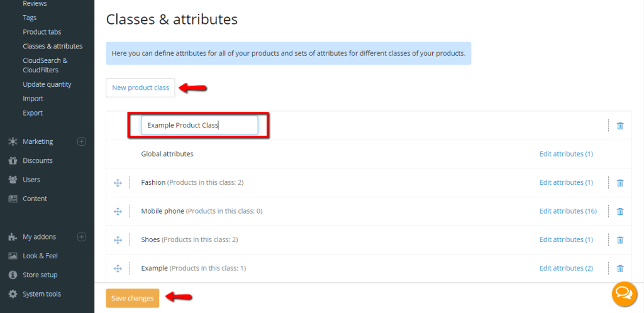Screen dimensions: 644x313
Task: Focus the Example Product Class name field
Action: 199,126
